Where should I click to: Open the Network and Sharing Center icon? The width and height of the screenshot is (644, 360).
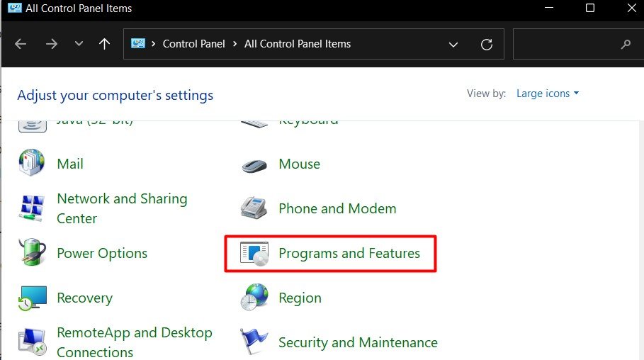tap(32, 208)
